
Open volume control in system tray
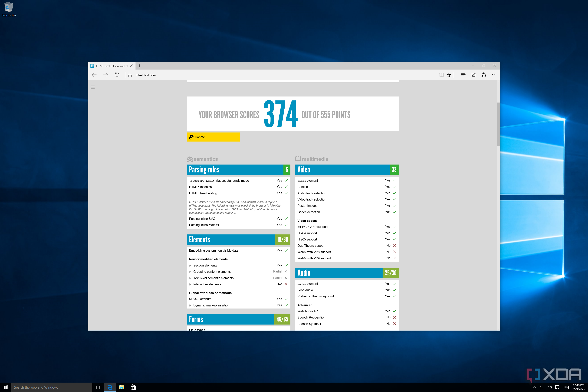point(550,387)
